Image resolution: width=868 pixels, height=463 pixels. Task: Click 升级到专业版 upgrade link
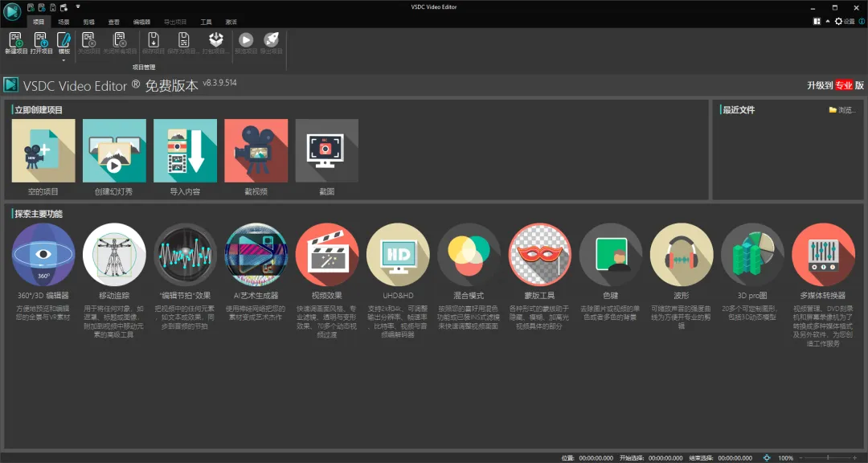click(835, 85)
